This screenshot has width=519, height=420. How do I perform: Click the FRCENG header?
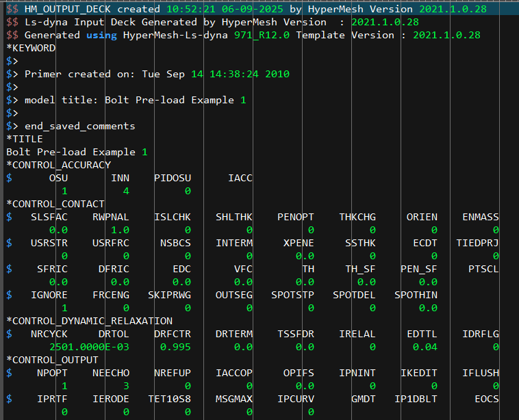tap(111, 295)
